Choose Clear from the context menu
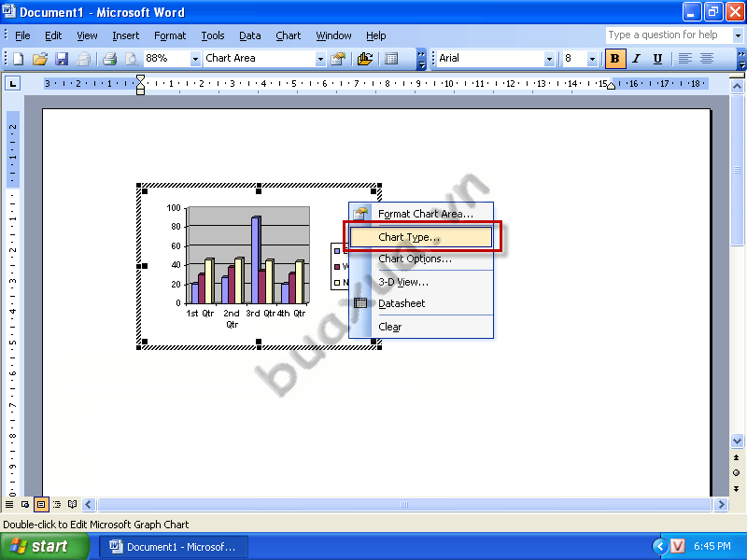 tap(421, 327)
